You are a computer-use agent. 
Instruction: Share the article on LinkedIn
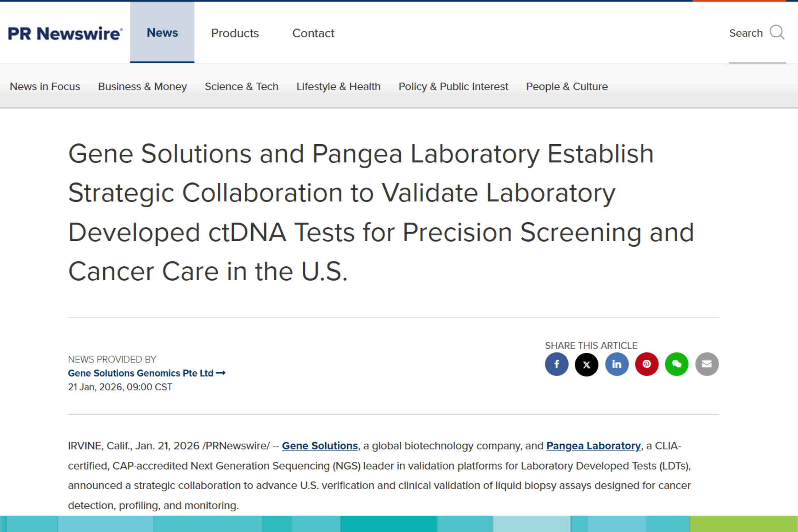617,364
